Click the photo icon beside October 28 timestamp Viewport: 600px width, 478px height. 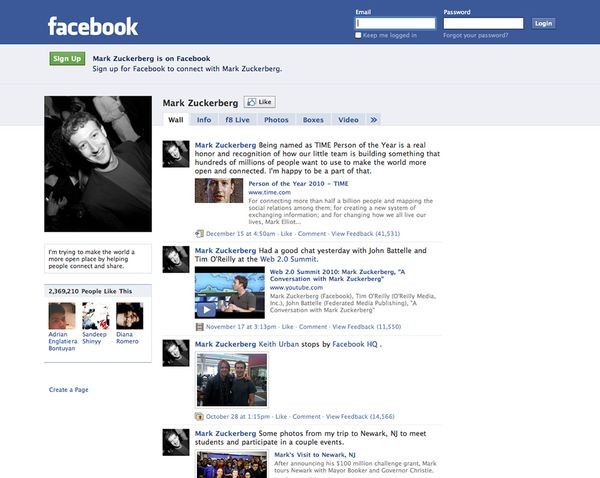coord(199,416)
